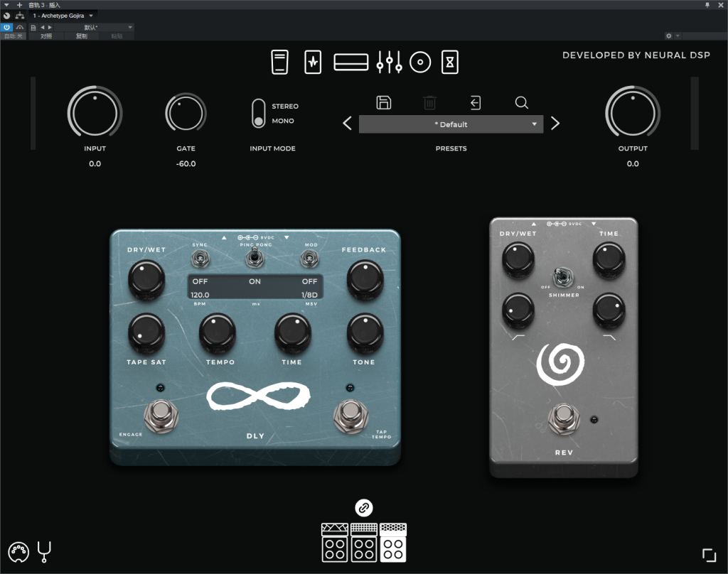Add insert with plus icon

pos(19,5)
